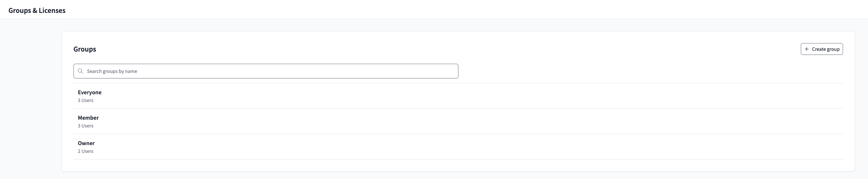
Task: Click the blank middle of the Owner row
Action: pyautogui.click(x=458, y=147)
